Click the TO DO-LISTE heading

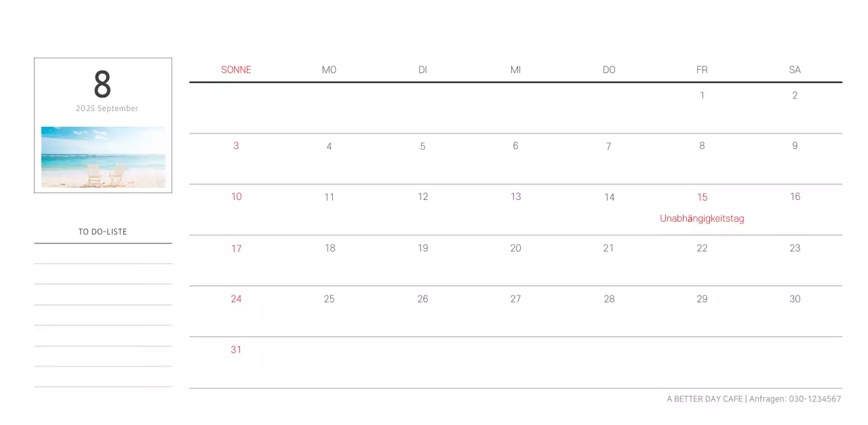coord(102,232)
